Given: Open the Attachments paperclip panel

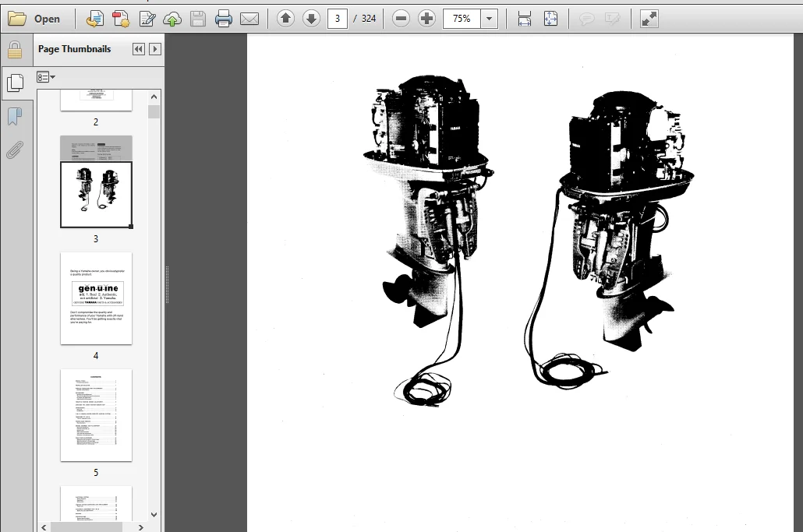Looking at the screenshot, I should tap(15, 150).
